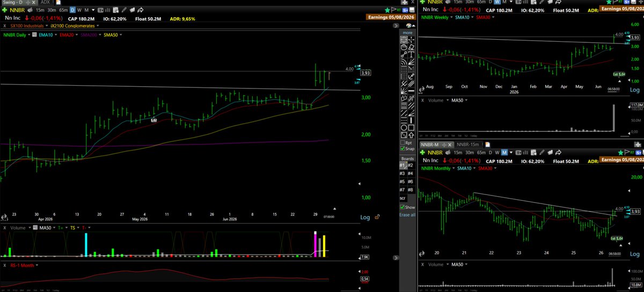Select the up arrow drawing tool

click(x=411, y=135)
